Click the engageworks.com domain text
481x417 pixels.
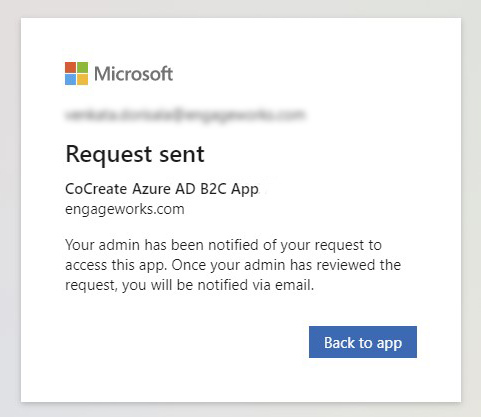click(125, 209)
